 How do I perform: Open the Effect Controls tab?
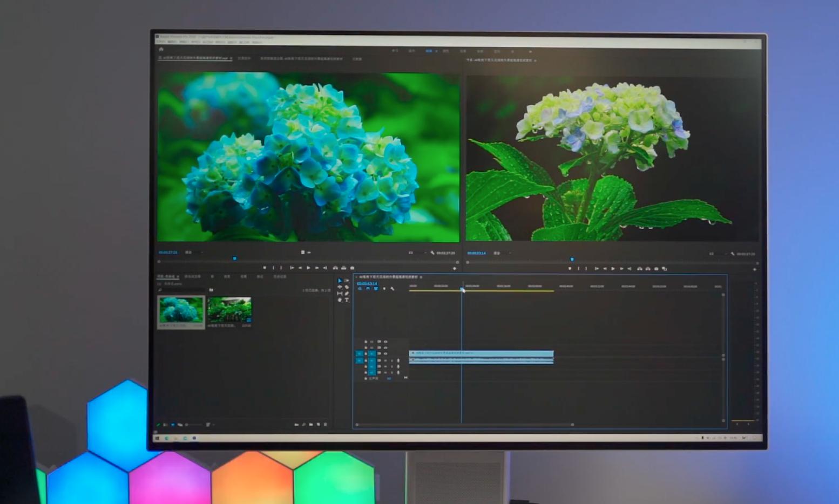[x=244, y=58]
